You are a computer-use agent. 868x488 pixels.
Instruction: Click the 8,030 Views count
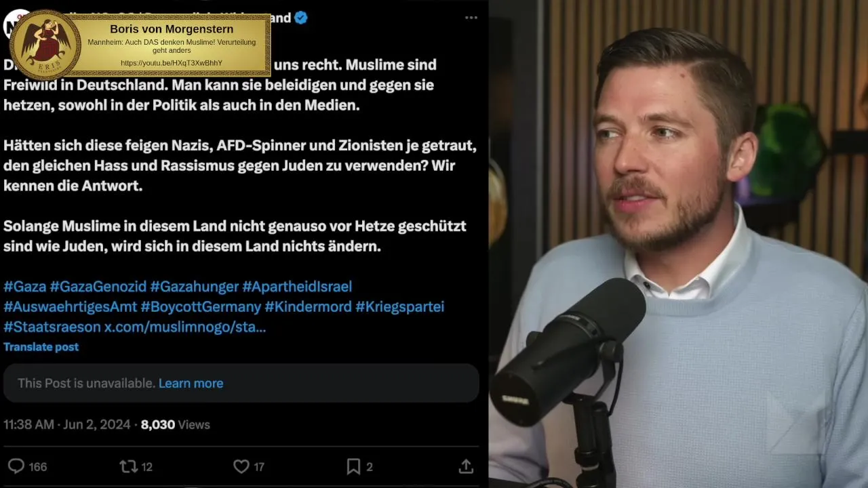point(176,424)
